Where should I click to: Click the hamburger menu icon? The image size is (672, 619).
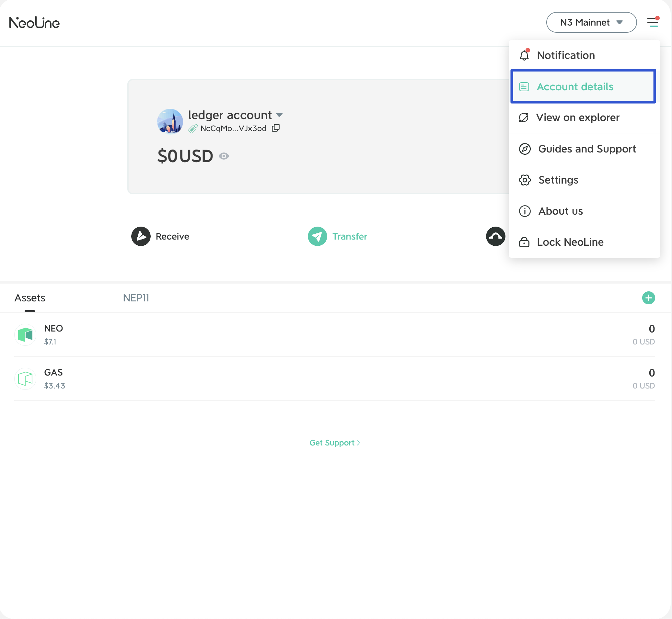coord(652,22)
